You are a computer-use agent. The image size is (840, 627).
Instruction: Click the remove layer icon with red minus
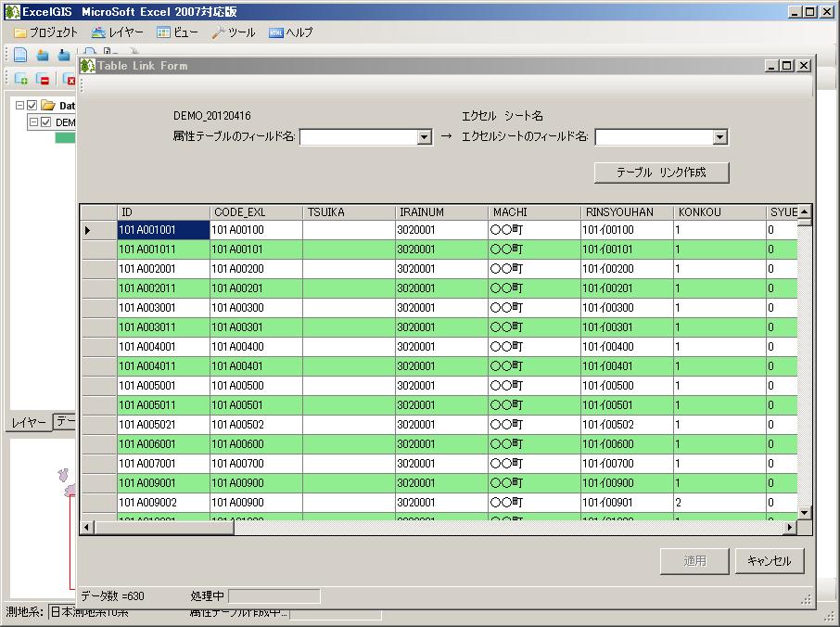pyautogui.click(x=42, y=79)
